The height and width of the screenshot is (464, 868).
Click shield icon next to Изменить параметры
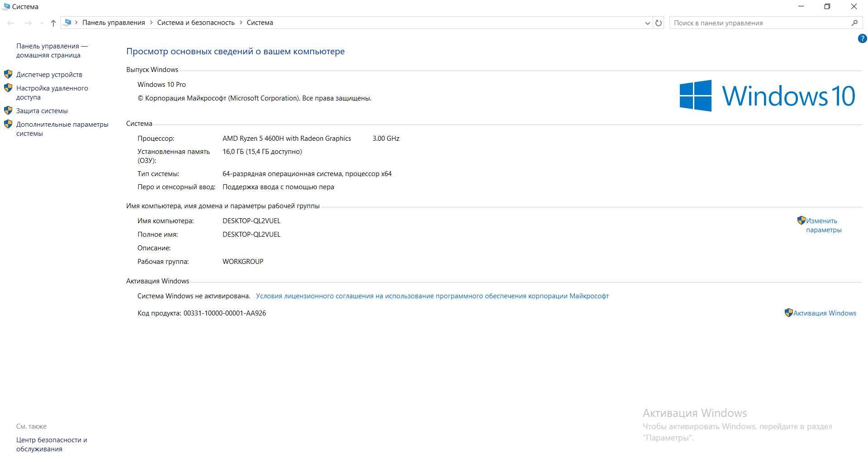click(x=801, y=220)
